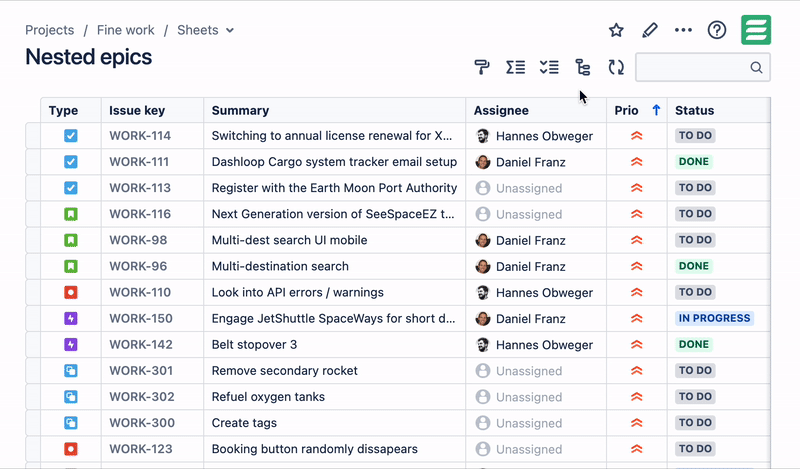Click the search magnifier icon

coord(756,67)
